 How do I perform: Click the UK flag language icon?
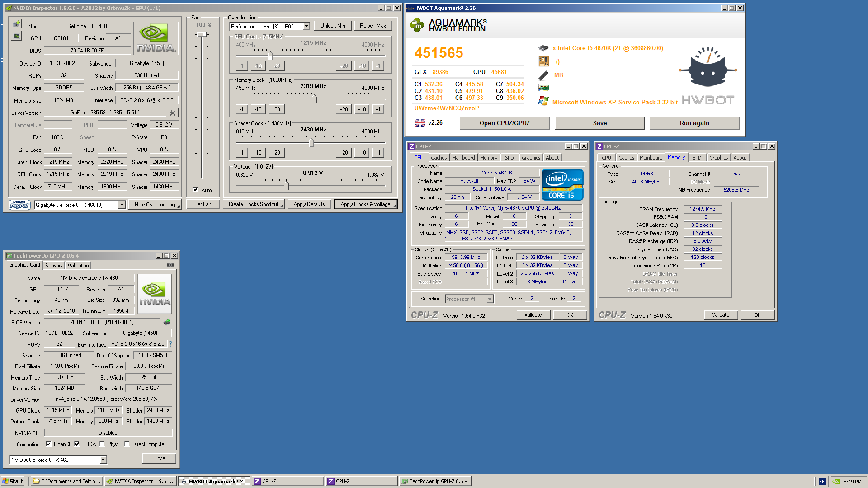coord(420,123)
